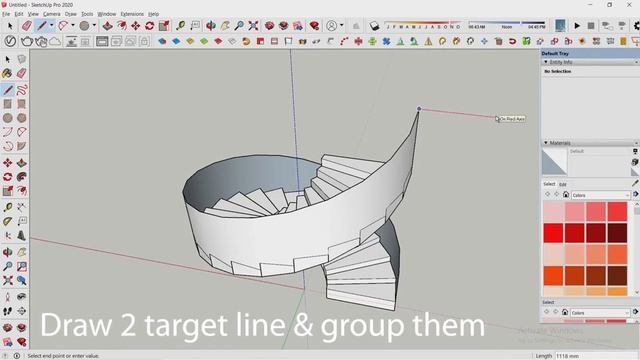Image resolution: width=640 pixels, height=360 pixels.
Task: Select the Tape Measure tool in top toolbar
Action: click(x=180, y=26)
